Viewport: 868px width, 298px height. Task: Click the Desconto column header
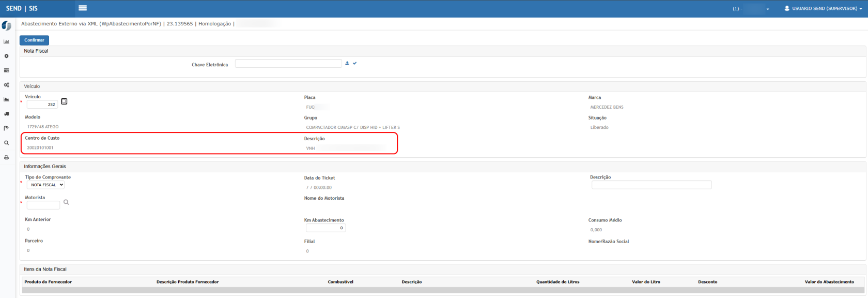coord(708,282)
